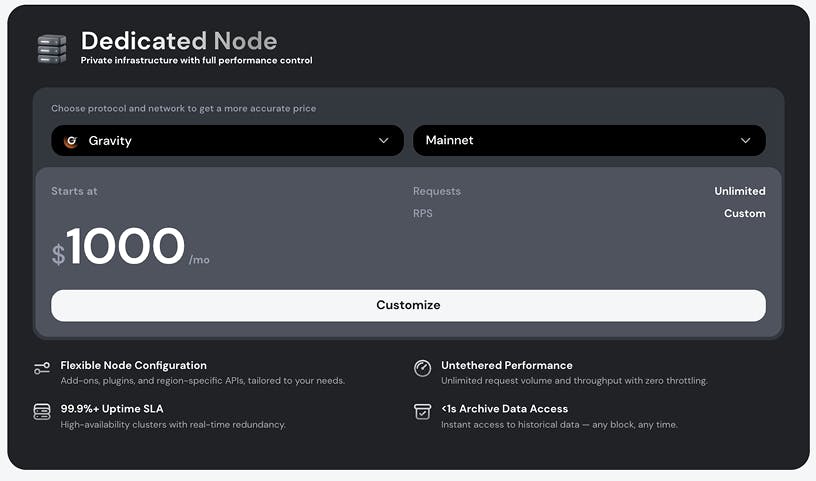Click the 'Unlimited request volume and throughput' description
The image size is (816, 481).
(x=575, y=381)
